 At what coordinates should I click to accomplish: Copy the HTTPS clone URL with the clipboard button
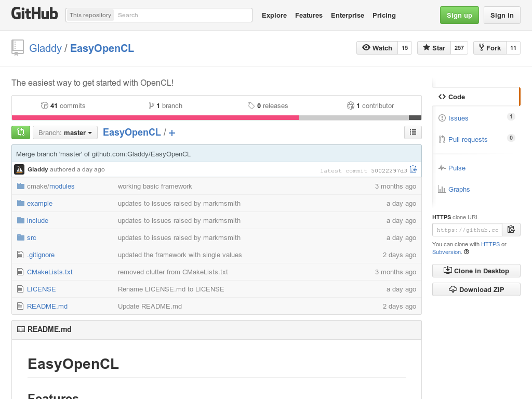point(511,230)
